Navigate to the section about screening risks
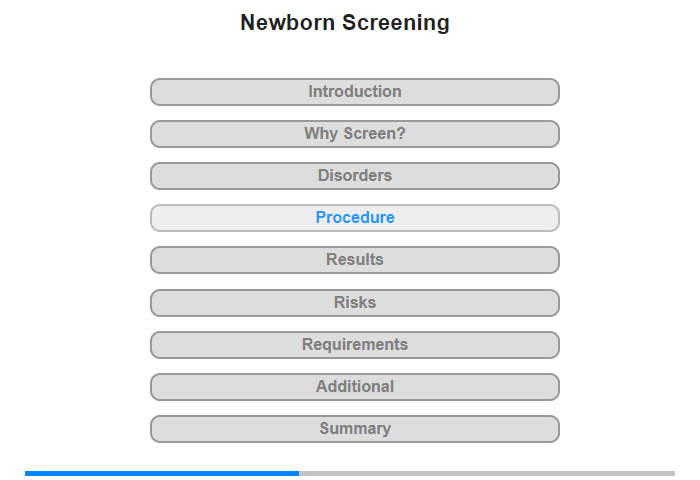Screen dimensions: 700x480 pyautogui.click(x=355, y=303)
